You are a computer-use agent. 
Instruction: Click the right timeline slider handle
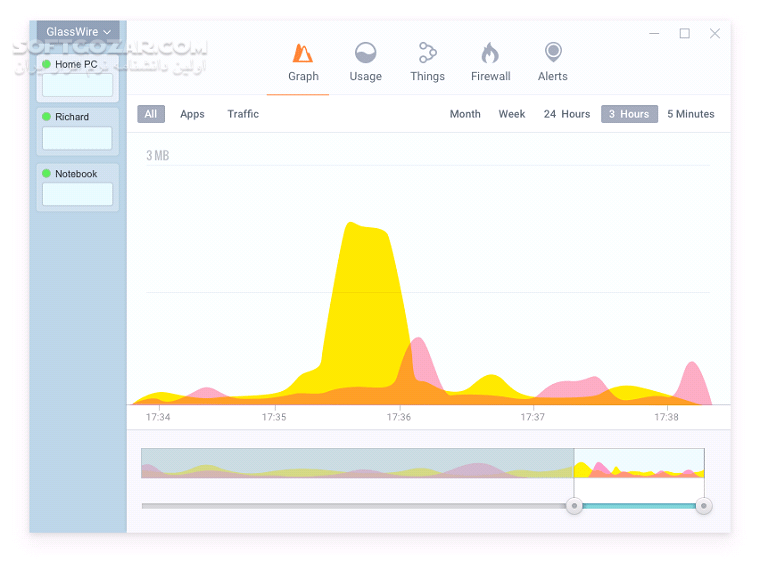(x=704, y=506)
